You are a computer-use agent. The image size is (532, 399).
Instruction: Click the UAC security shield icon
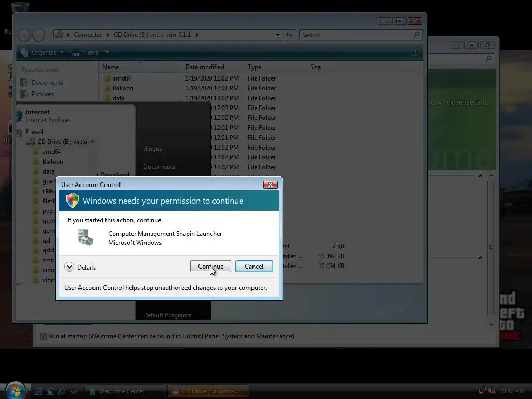click(x=72, y=200)
